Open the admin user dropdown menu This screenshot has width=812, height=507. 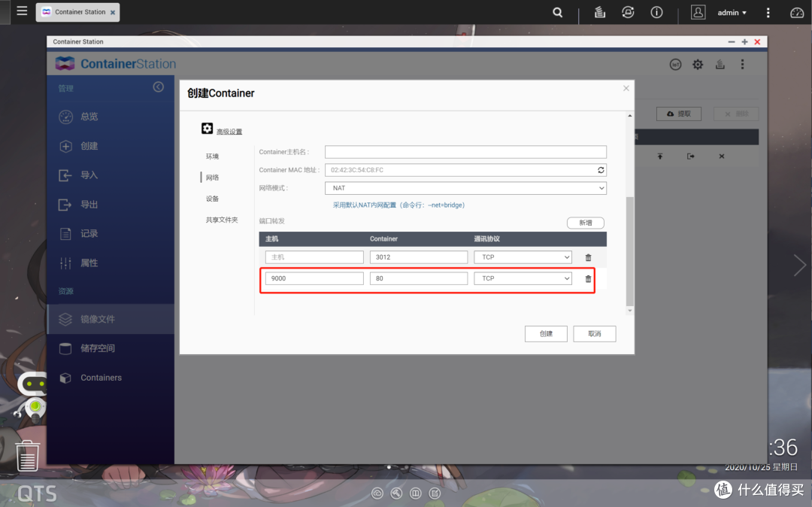click(731, 13)
